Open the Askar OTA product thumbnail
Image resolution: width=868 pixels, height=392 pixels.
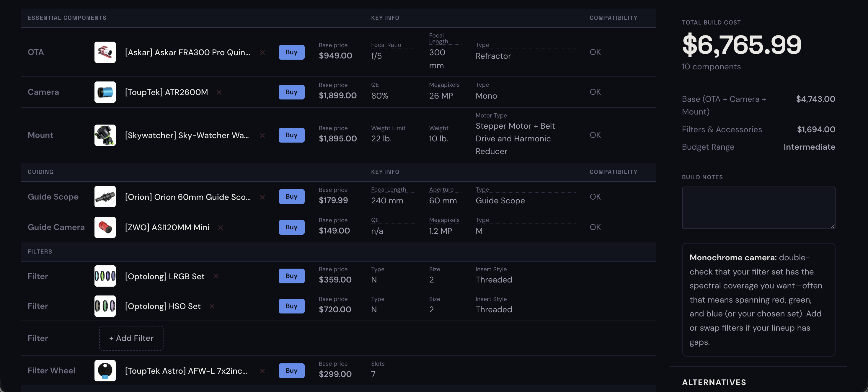pyautogui.click(x=105, y=52)
